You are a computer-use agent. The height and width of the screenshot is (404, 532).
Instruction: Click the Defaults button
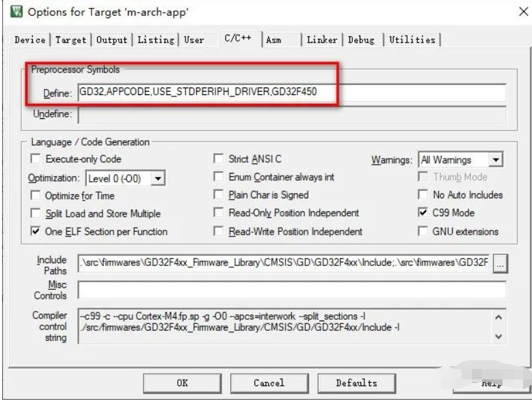pyautogui.click(x=356, y=383)
